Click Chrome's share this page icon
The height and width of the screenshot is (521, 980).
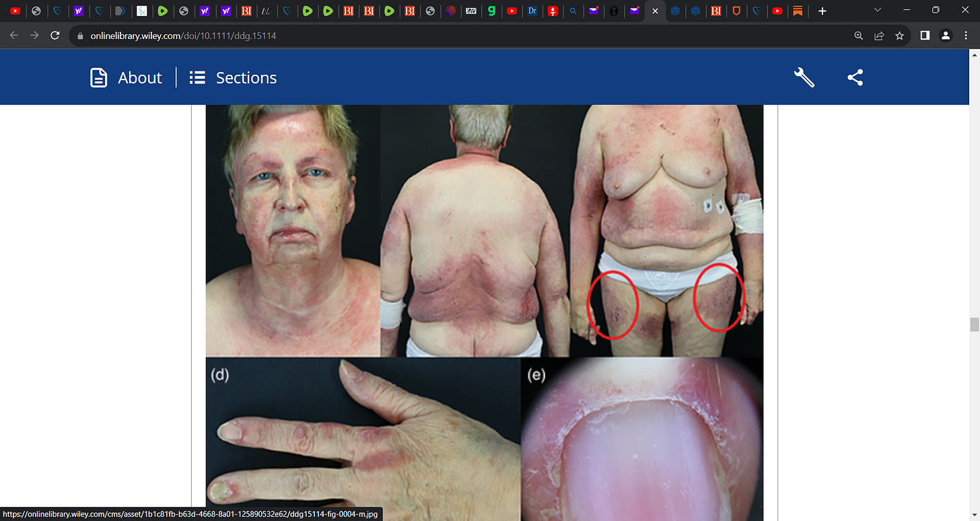click(879, 36)
